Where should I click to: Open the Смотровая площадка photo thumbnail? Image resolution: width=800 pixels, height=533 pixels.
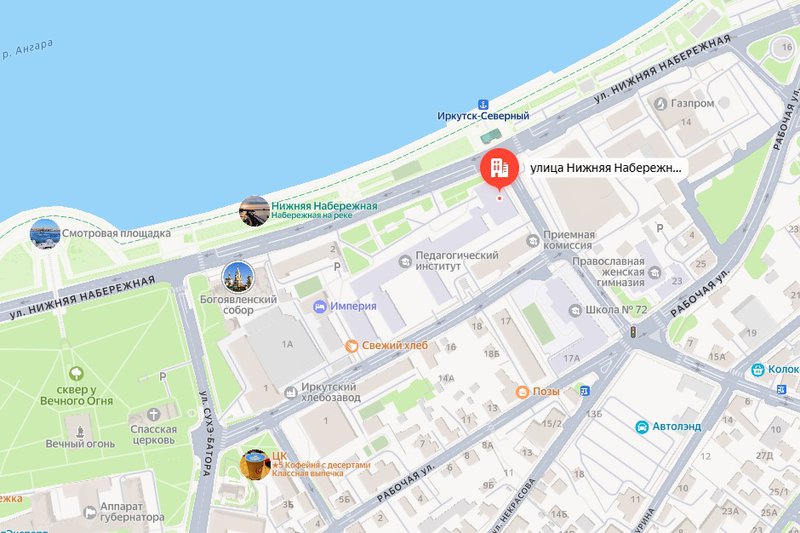[x=45, y=234]
